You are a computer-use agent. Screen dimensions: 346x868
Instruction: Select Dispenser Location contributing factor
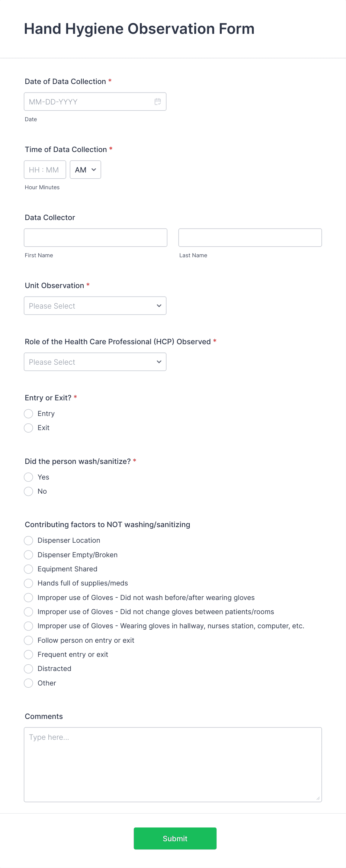coord(28,541)
